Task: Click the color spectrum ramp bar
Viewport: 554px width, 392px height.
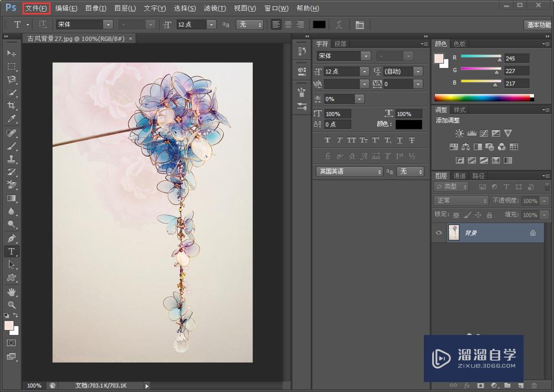Action: [x=482, y=98]
